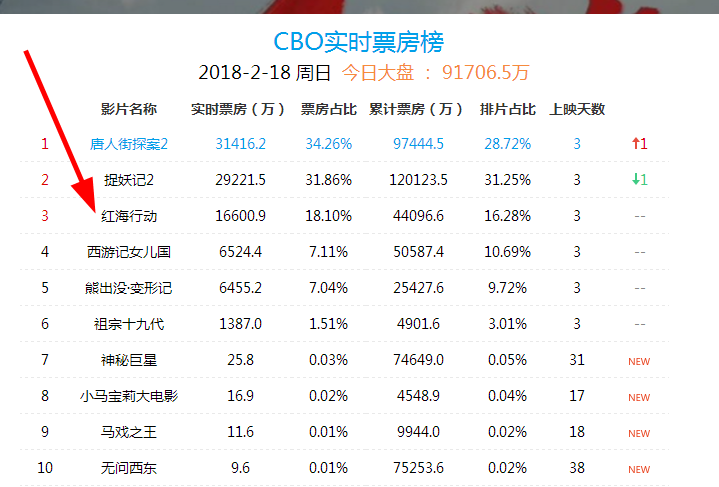This screenshot has width=719, height=487.
Task: Click real-time box office value 1387.0
Action: tap(241, 324)
